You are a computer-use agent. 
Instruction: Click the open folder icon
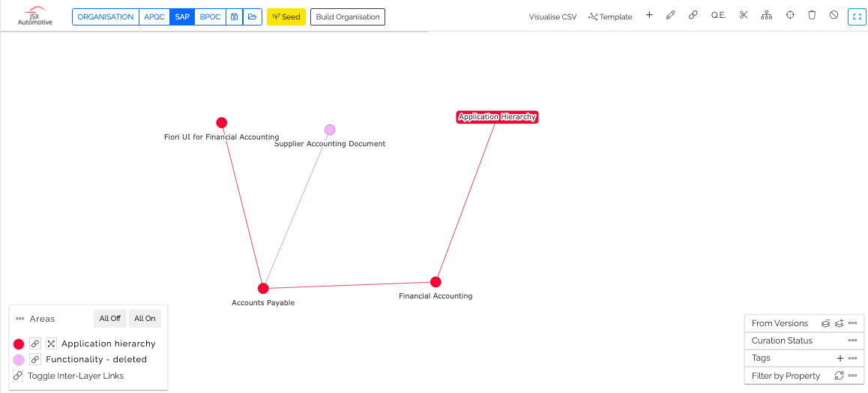[253, 16]
